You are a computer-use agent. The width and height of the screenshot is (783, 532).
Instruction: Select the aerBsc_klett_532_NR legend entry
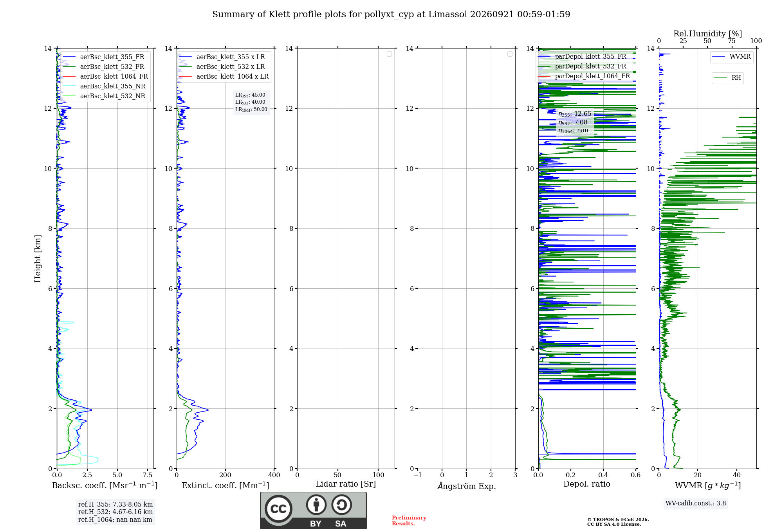pyautogui.click(x=104, y=96)
